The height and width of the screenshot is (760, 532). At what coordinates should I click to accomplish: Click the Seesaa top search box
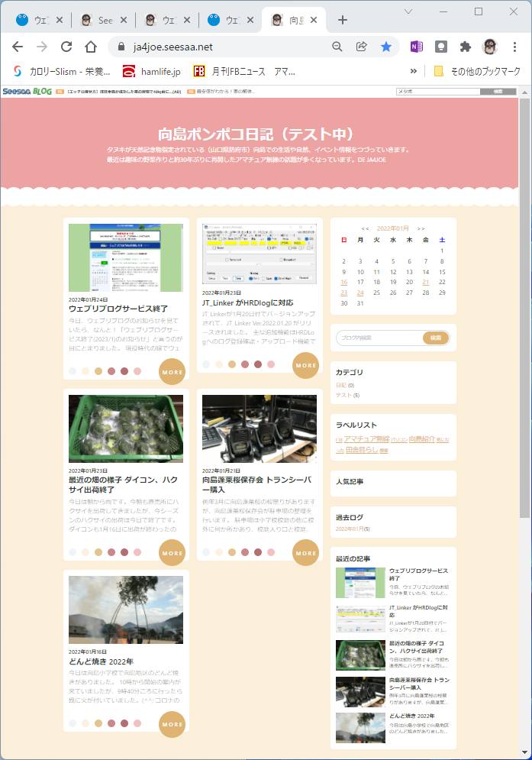[438, 91]
